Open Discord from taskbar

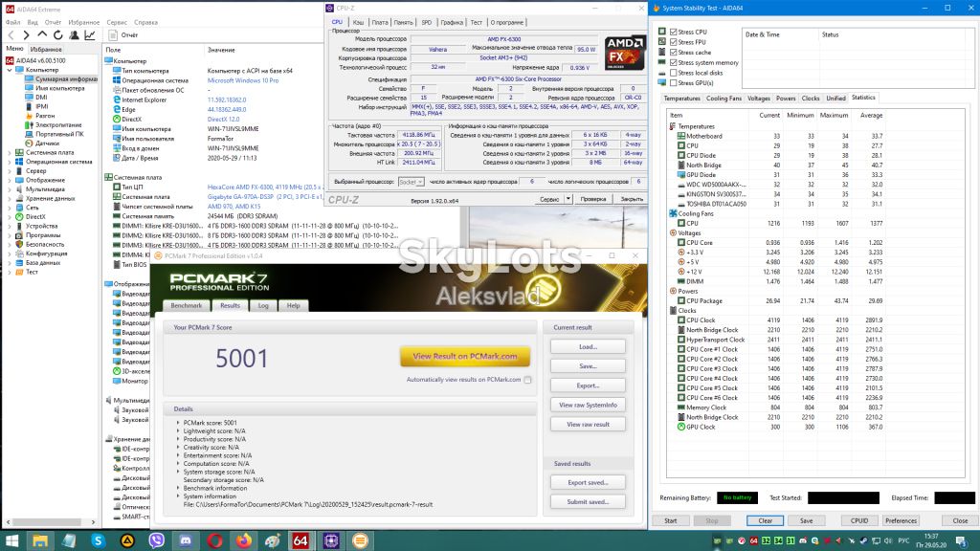click(x=186, y=540)
